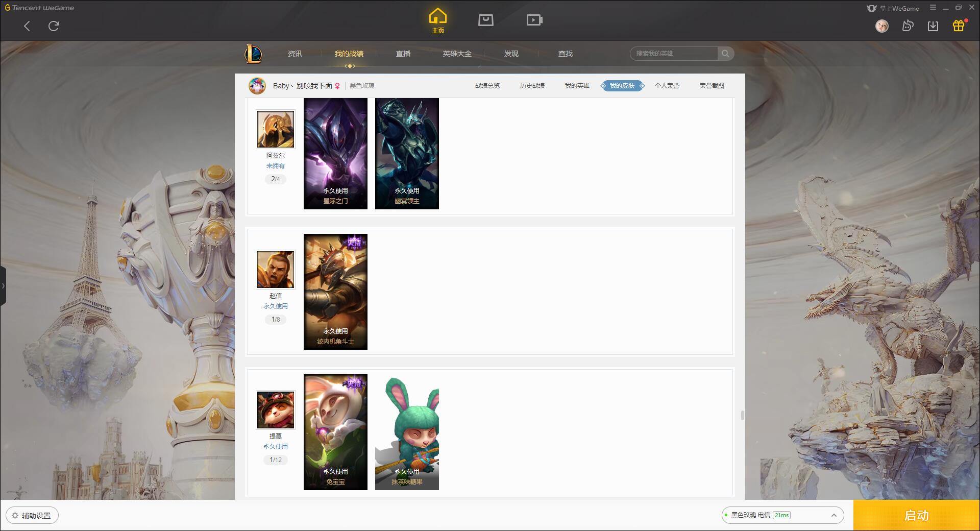Click the female gender icon beside the summoner name
980x531 pixels.
(x=337, y=86)
